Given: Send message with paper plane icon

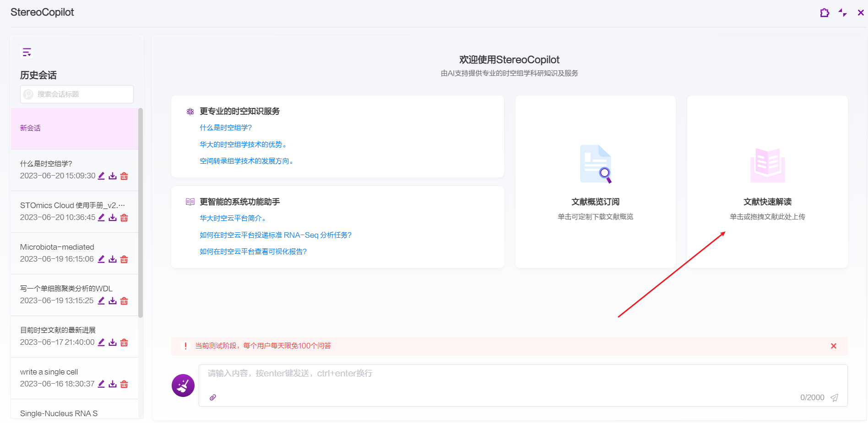Looking at the screenshot, I should [835, 398].
